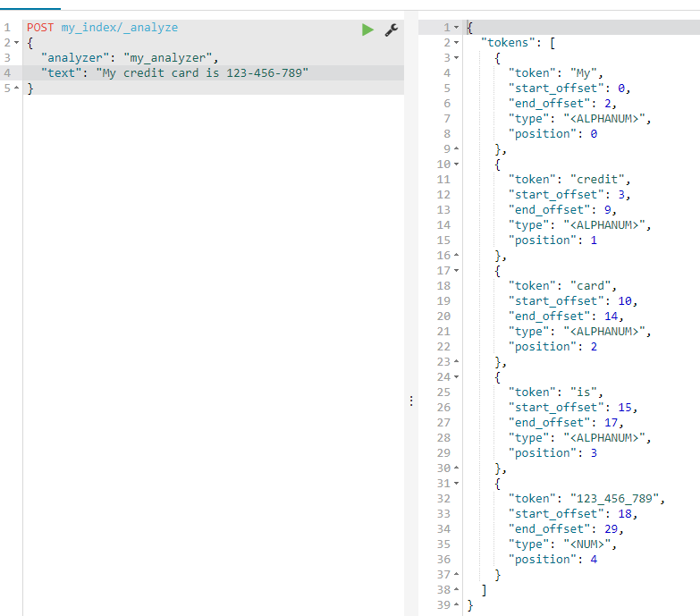Click fold end marker at response line 16
This screenshot has height=616, width=700.
(456, 256)
